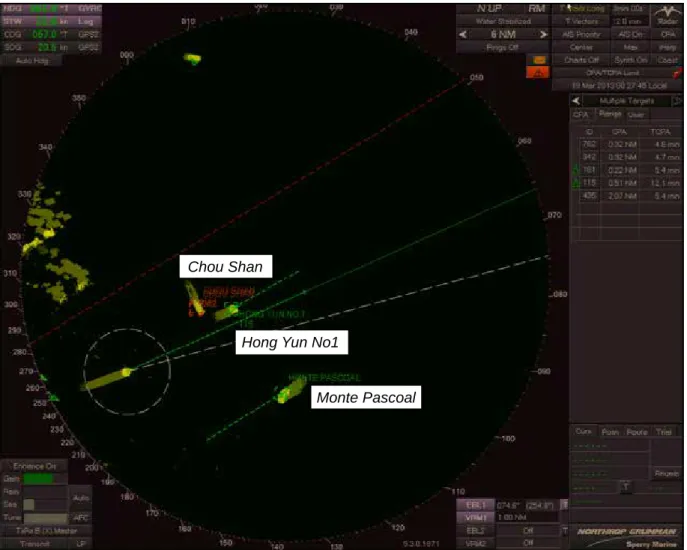
Task: Click the LP pulse length button
Action: point(81,543)
